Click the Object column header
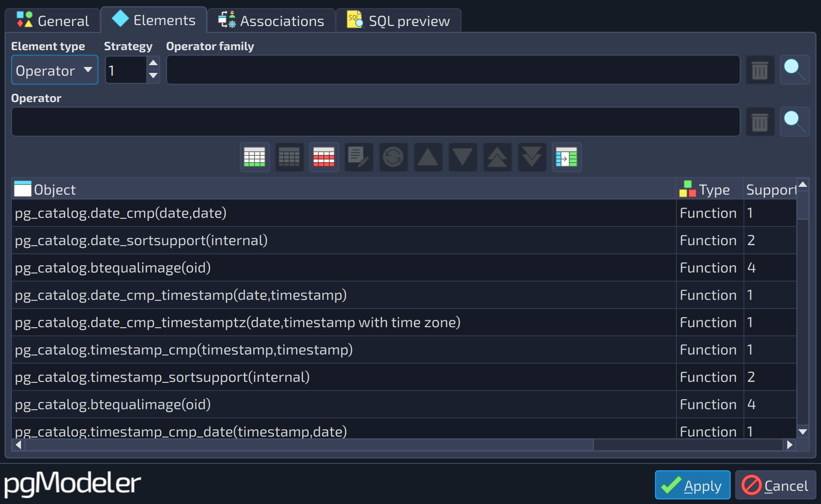This screenshot has height=504, width=821. pos(344,189)
